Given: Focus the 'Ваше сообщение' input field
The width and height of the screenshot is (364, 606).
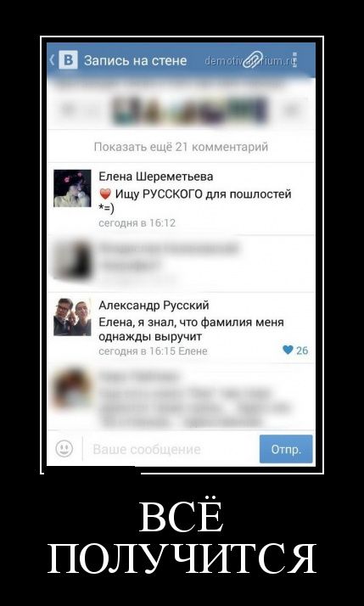Looking at the screenshot, I should pos(171,449).
